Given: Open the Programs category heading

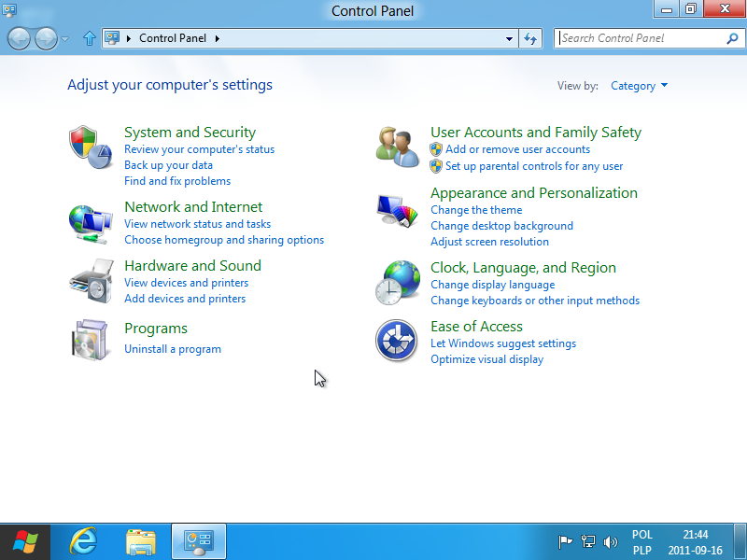Looking at the screenshot, I should point(156,329).
